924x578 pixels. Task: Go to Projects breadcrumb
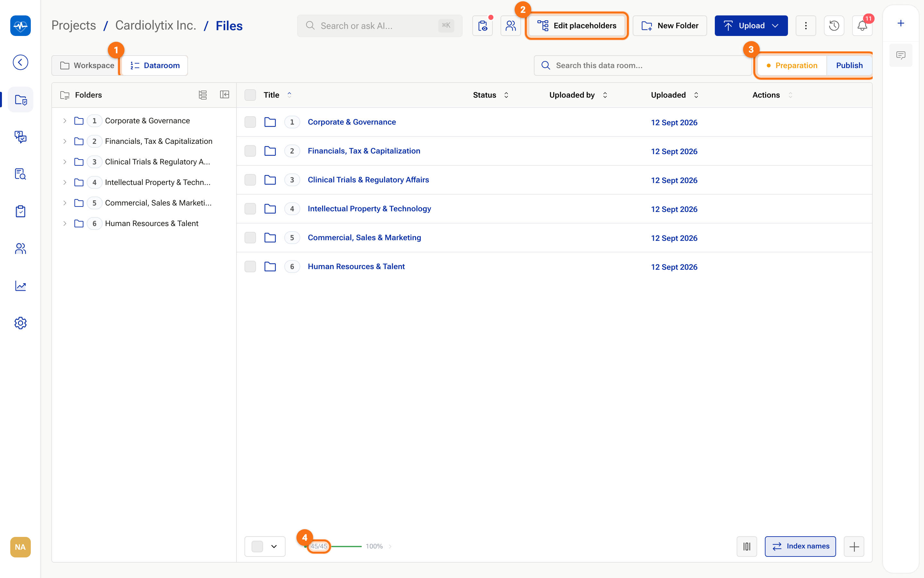[x=74, y=26]
